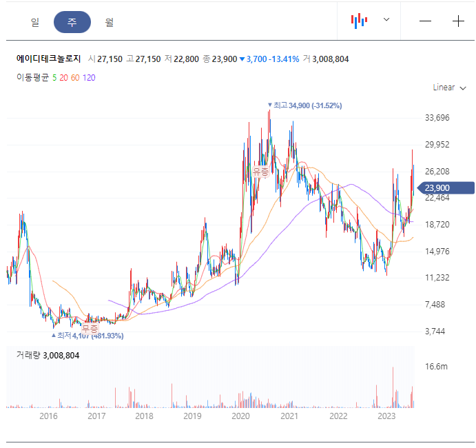This screenshot has height=448, width=476.
Task: Select the 일 daily period tab
Action: [x=35, y=22]
